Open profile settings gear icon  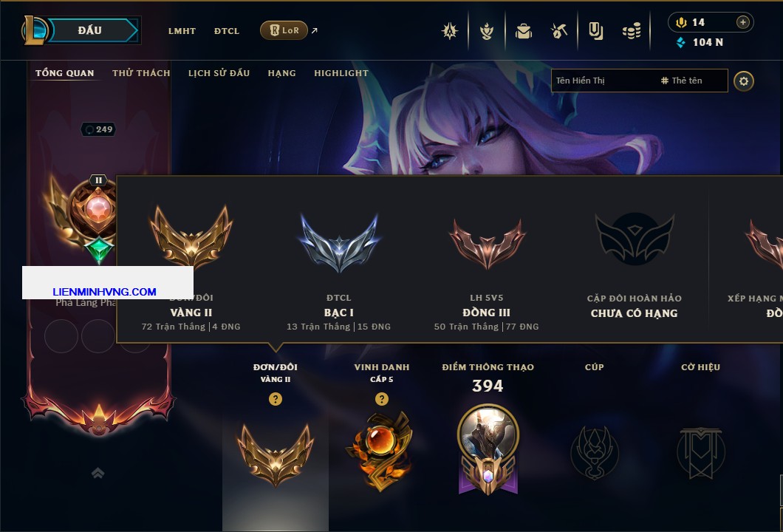[x=744, y=81]
